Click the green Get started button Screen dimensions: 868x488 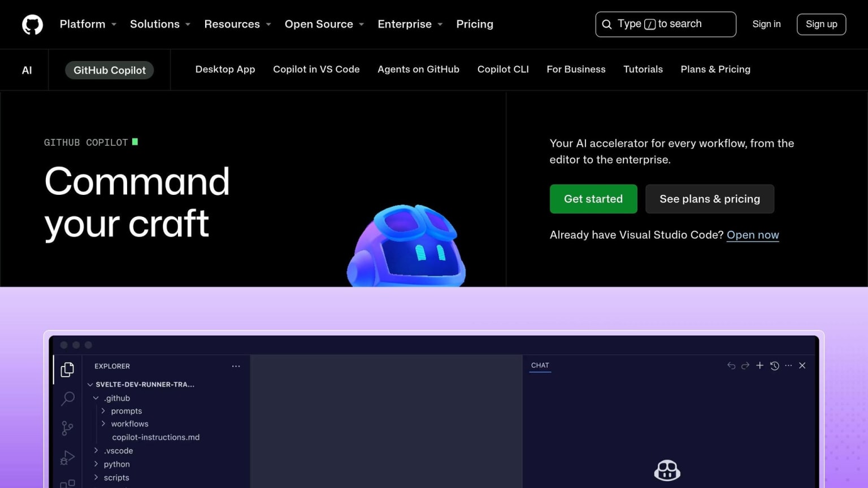point(593,199)
